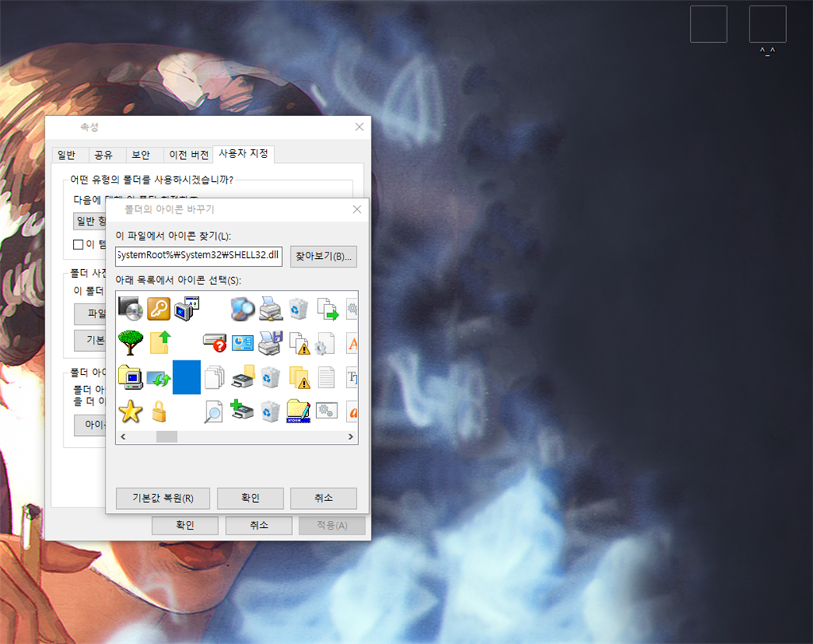Choose the orange key icon

[x=159, y=309]
